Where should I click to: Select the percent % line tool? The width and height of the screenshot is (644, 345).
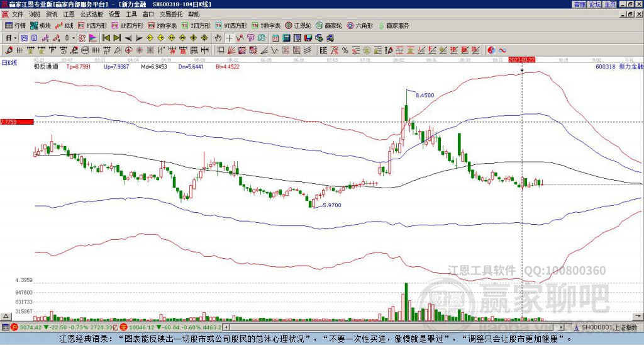(345, 50)
